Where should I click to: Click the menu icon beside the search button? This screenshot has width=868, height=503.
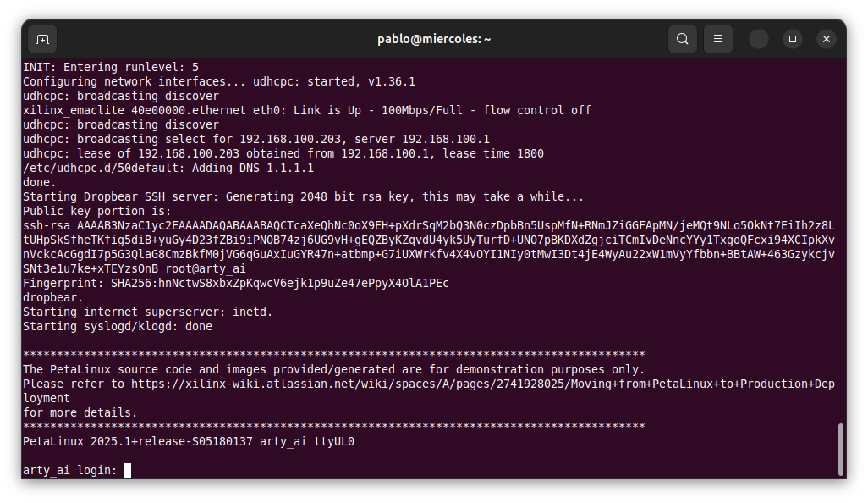pos(717,39)
